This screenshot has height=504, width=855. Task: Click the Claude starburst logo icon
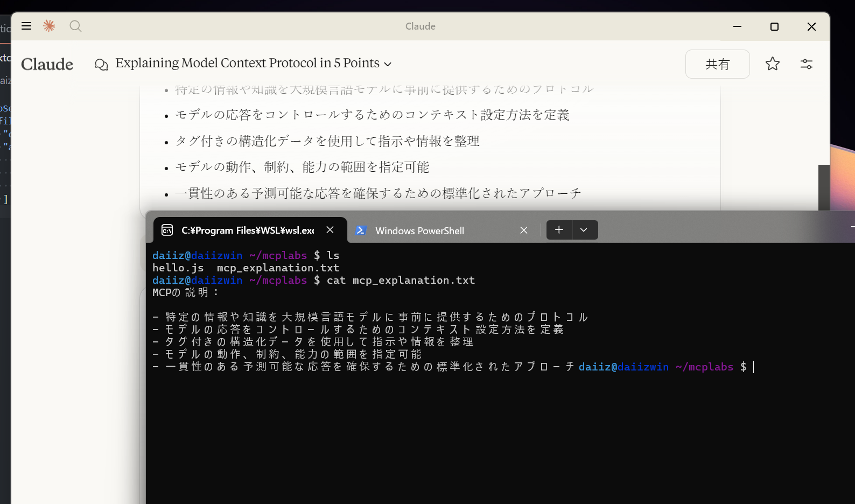coord(49,26)
